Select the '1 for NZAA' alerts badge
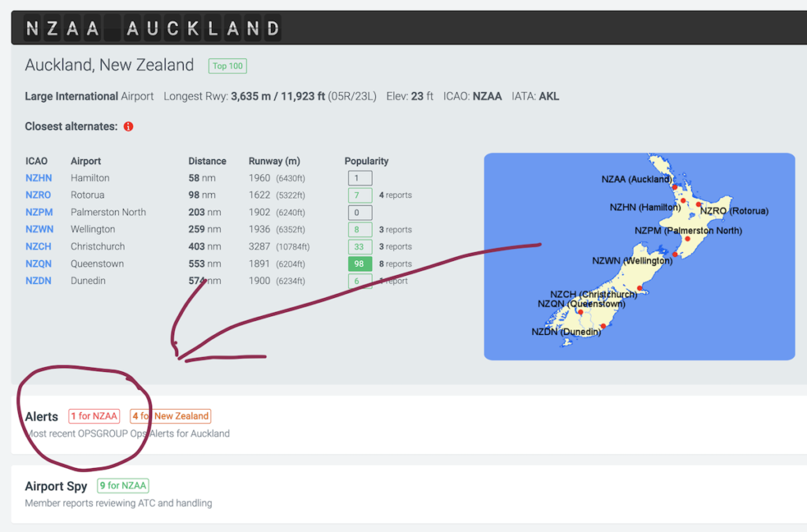 [94, 416]
